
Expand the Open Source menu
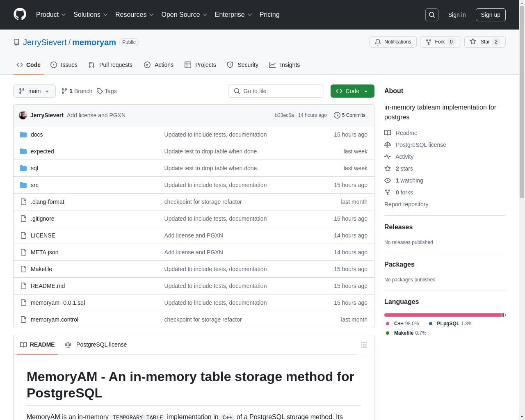click(185, 15)
